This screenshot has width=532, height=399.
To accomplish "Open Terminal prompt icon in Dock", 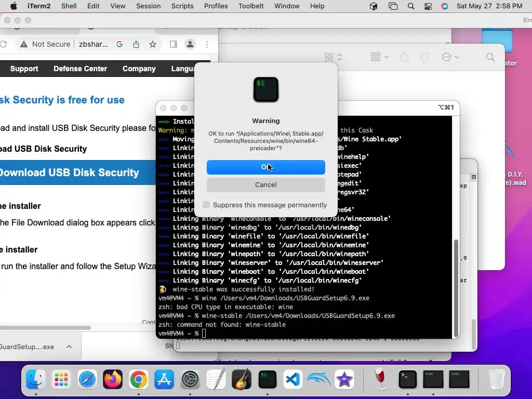I will 407,379.
